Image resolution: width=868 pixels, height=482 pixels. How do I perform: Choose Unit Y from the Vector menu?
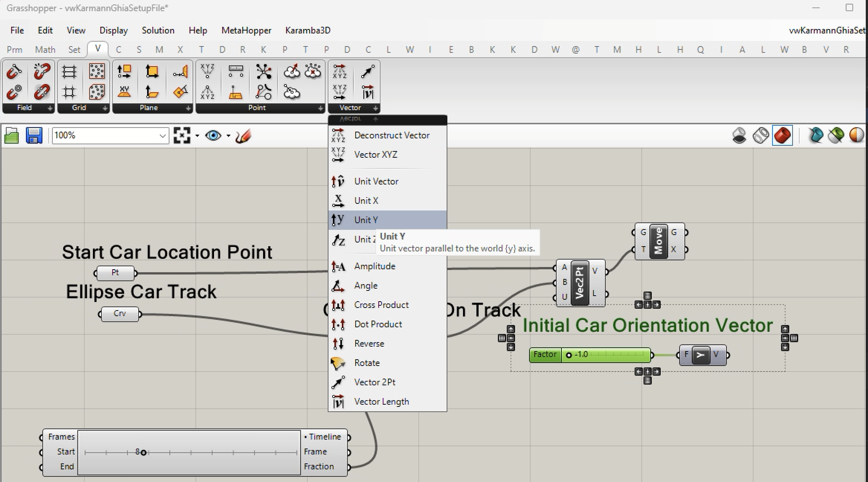(366, 220)
